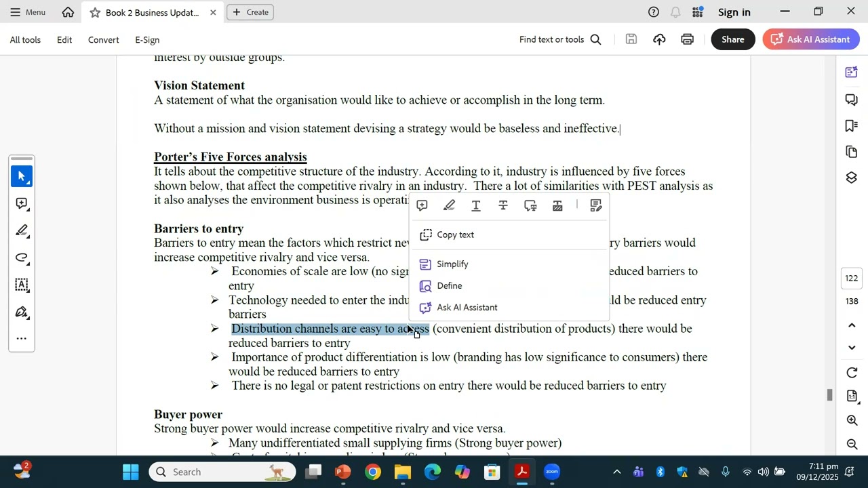
Task: Add note to replace selected text
Action: (530, 205)
